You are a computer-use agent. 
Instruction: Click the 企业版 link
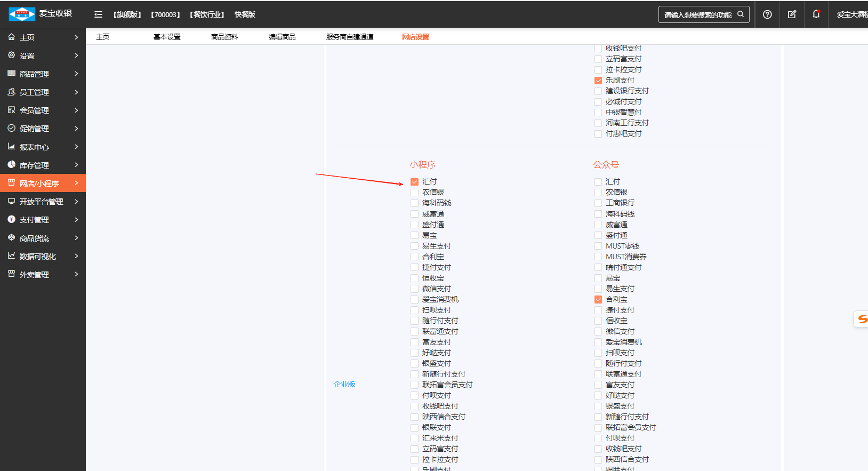pyautogui.click(x=344, y=384)
